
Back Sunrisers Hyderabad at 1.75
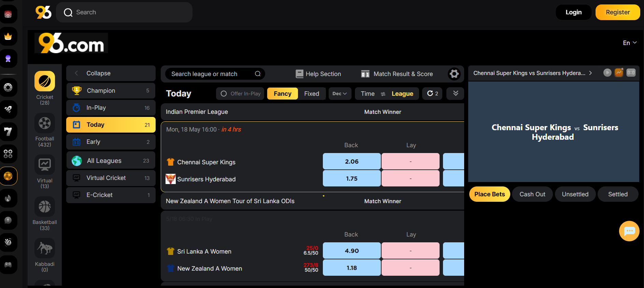pos(352,179)
